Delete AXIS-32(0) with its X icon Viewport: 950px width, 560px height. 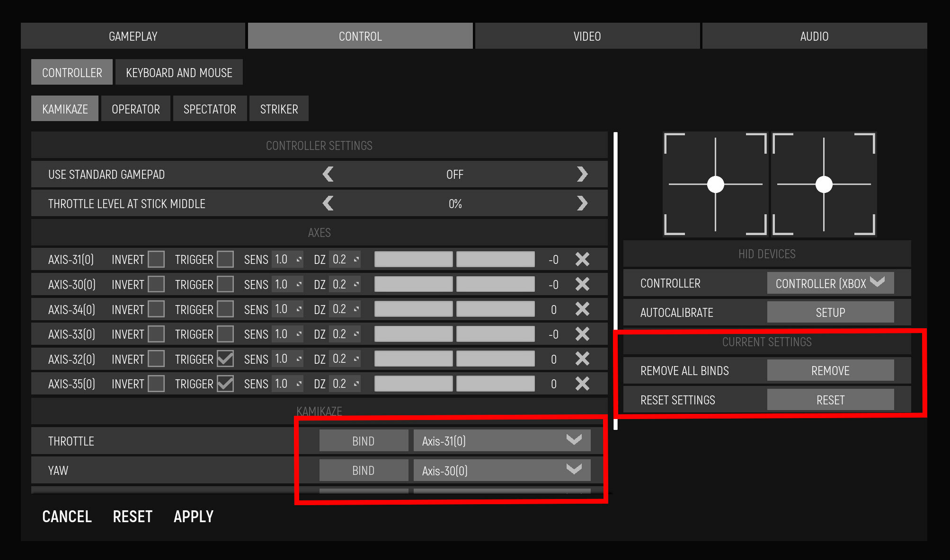click(x=582, y=359)
